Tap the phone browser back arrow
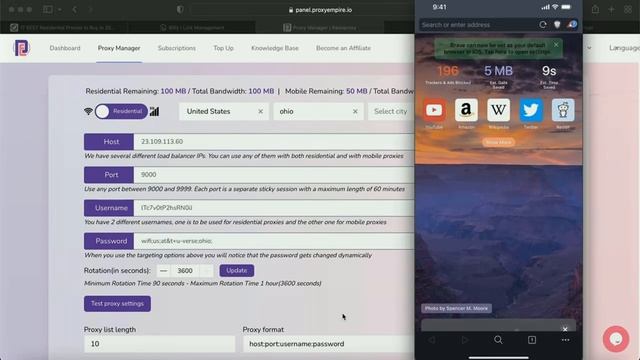This screenshot has height=360, width=640. [x=431, y=340]
